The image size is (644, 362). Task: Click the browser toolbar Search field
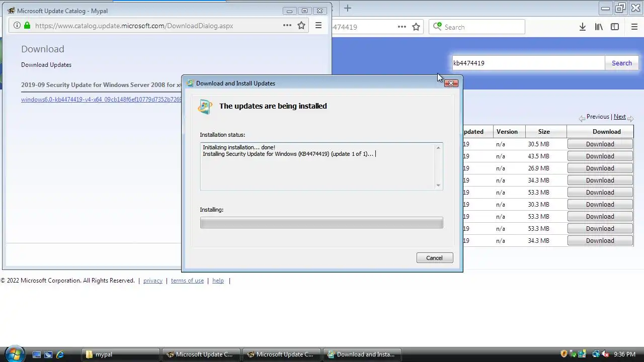click(477, 27)
